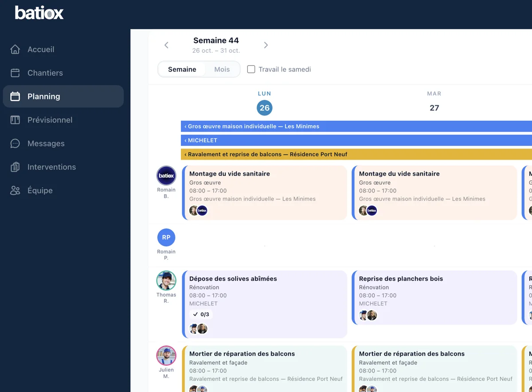The height and width of the screenshot is (392, 532).
Task: Click the 26 oct. – 31 oct. date range
Action: tap(216, 51)
